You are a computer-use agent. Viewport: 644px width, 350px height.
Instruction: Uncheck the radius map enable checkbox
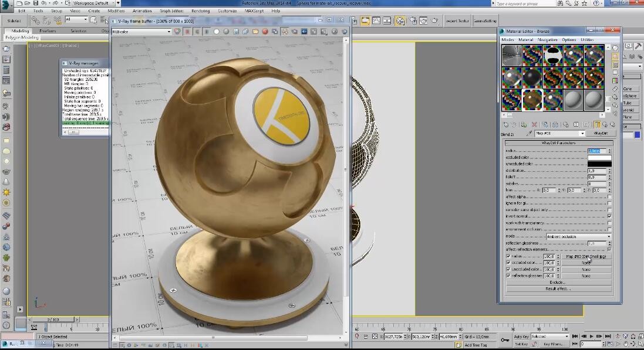[508, 256]
